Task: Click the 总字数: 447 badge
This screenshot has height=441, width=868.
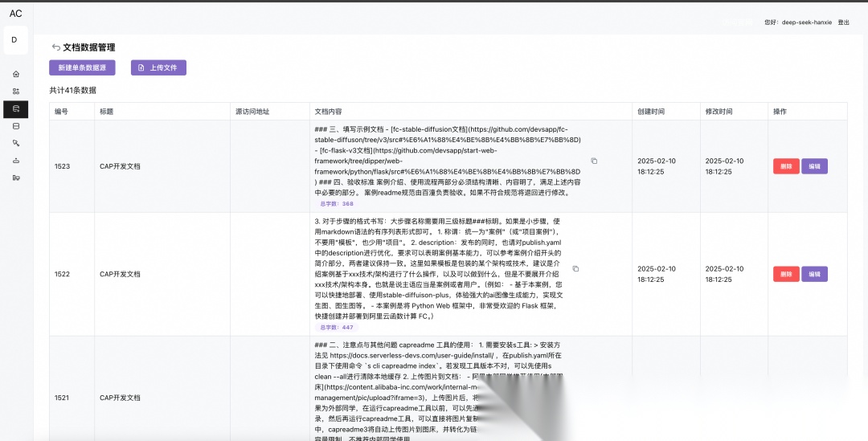Action: pyautogui.click(x=337, y=327)
